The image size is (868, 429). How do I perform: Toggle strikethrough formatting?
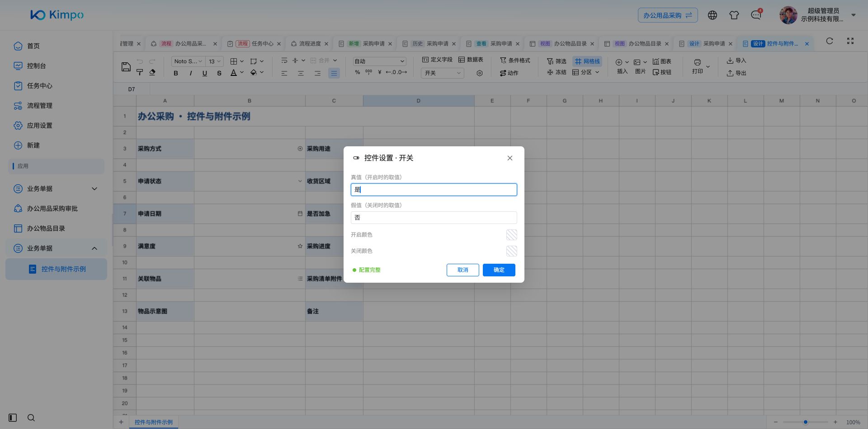pos(219,73)
